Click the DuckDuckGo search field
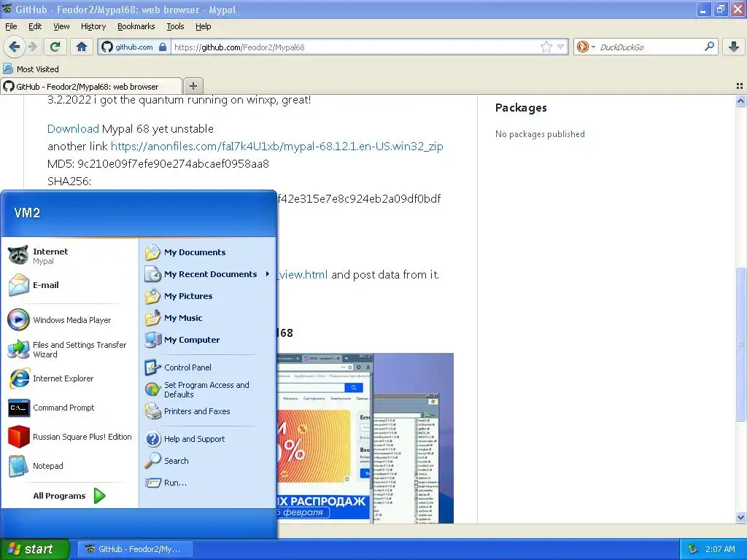Image resolution: width=747 pixels, height=560 pixels. (x=649, y=47)
